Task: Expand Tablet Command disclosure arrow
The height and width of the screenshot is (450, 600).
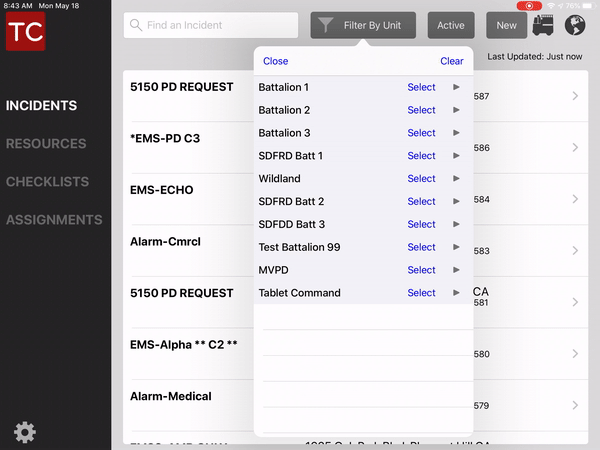Action: (x=457, y=293)
